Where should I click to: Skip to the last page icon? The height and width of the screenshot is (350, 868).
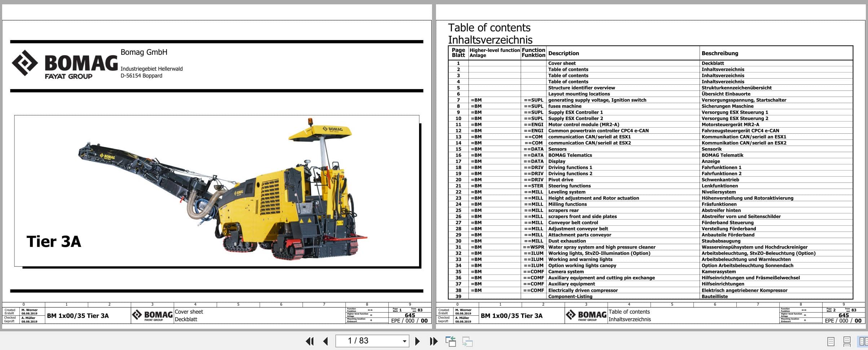pyautogui.click(x=434, y=340)
